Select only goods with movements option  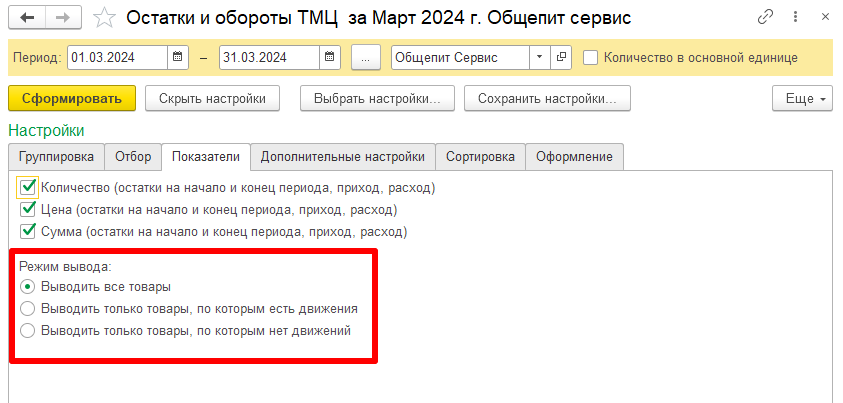[x=28, y=309]
